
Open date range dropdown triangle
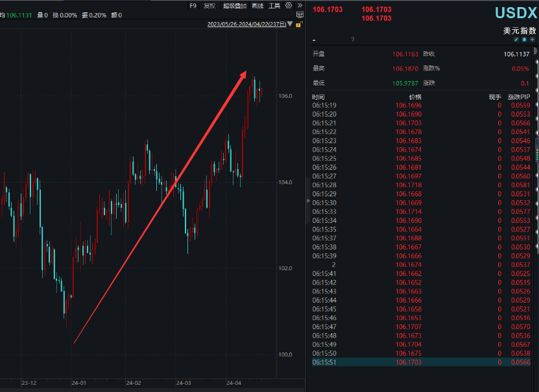point(290,25)
